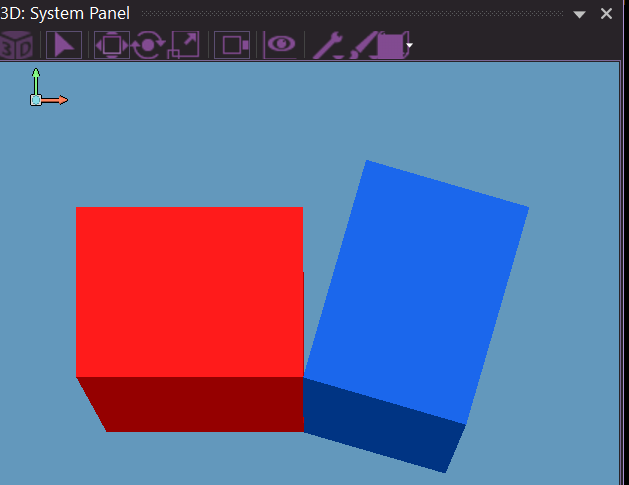Select the paintbrush tool
Image resolution: width=629 pixels, height=485 pixels.
362,45
